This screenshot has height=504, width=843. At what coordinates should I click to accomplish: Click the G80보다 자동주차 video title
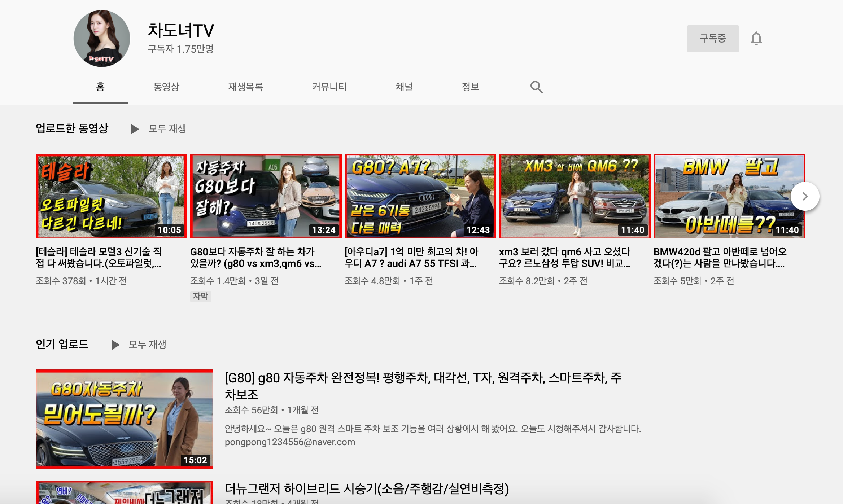coord(255,257)
